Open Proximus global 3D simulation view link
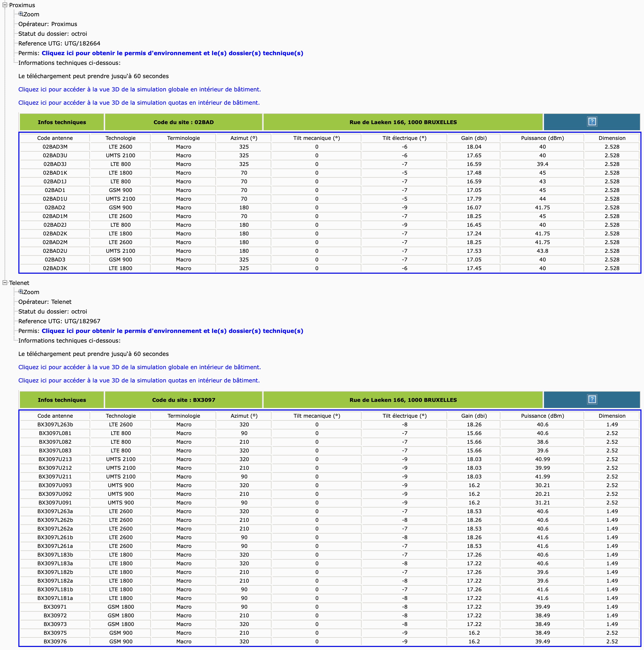 (x=140, y=90)
